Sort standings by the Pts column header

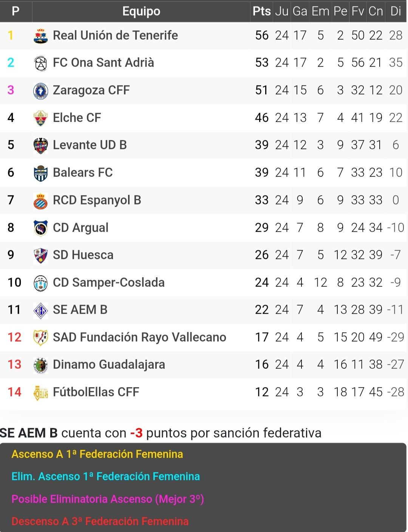[x=261, y=11]
